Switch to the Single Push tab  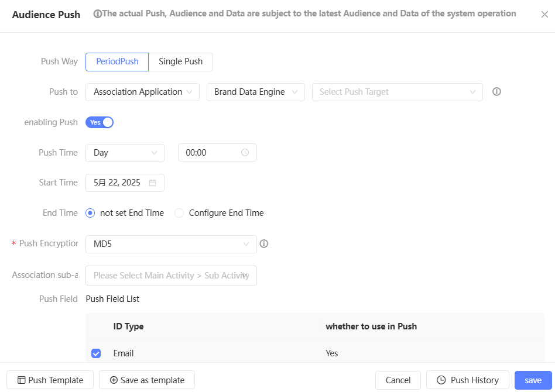(x=180, y=61)
